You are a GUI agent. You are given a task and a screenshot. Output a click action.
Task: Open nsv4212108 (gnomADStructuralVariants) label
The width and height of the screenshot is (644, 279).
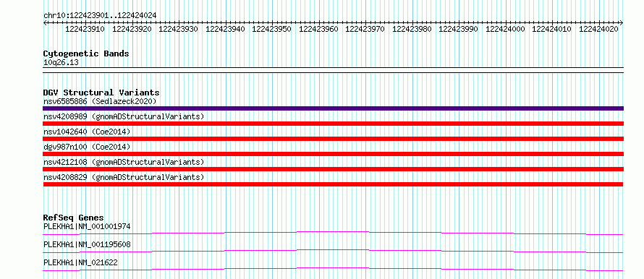pos(124,162)
